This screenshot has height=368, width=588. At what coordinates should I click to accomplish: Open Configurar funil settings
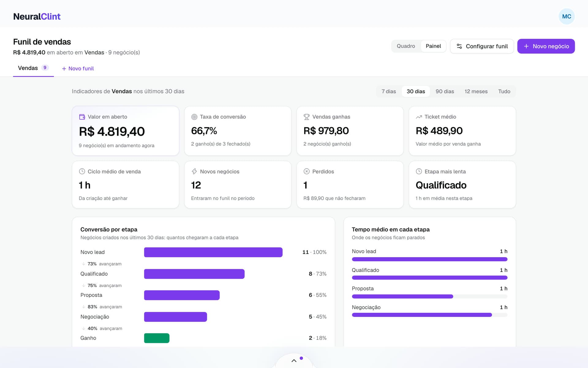[482, 46]
